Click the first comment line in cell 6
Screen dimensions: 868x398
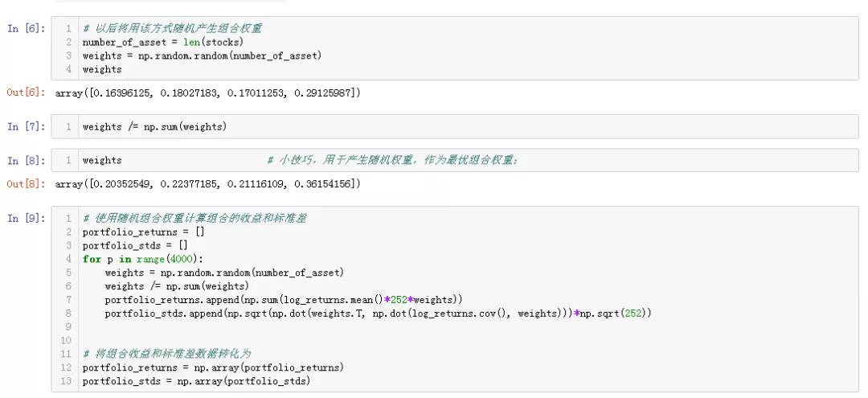pyautogui.click(x=172, y=28)
